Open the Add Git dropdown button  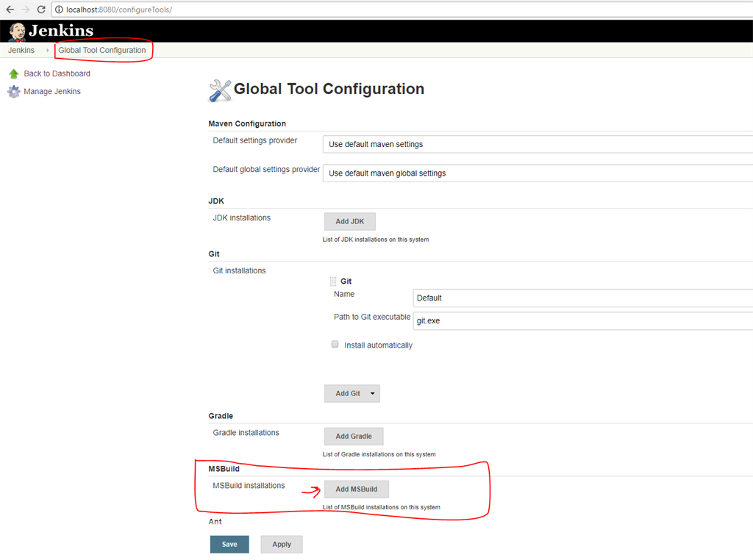click(x=352, y=393)
